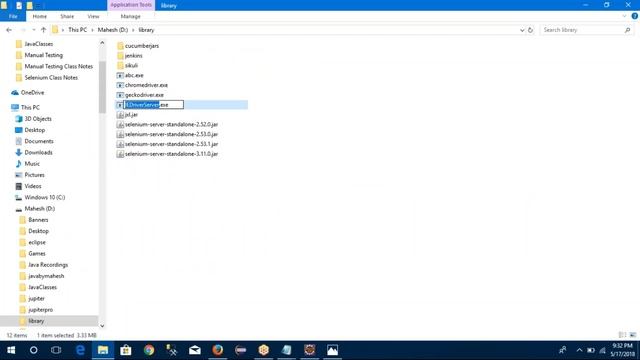Switch to details view layout icon
The height and width of the screenshot is (360, 640).
click(622, 335)
